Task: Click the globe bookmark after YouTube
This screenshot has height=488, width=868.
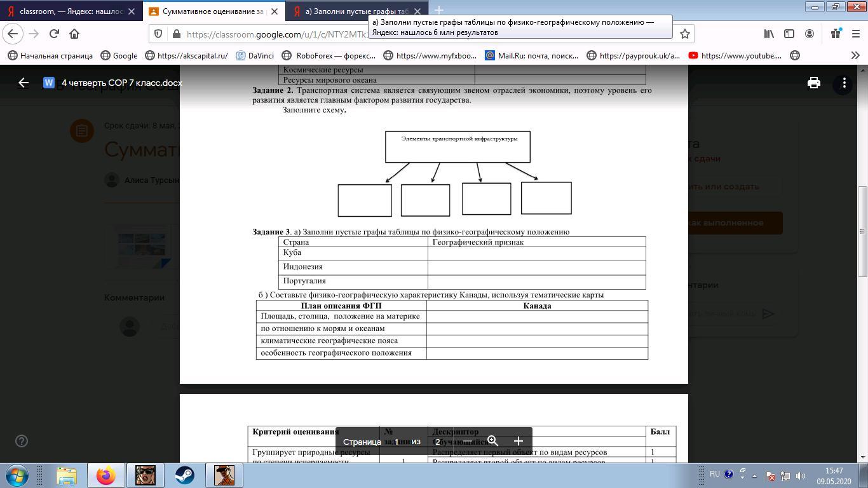Action: pos(794,55)
